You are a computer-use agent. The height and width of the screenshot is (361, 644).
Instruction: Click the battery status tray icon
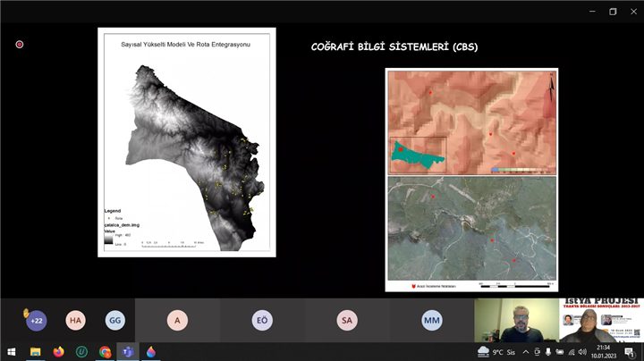(559, 352)
